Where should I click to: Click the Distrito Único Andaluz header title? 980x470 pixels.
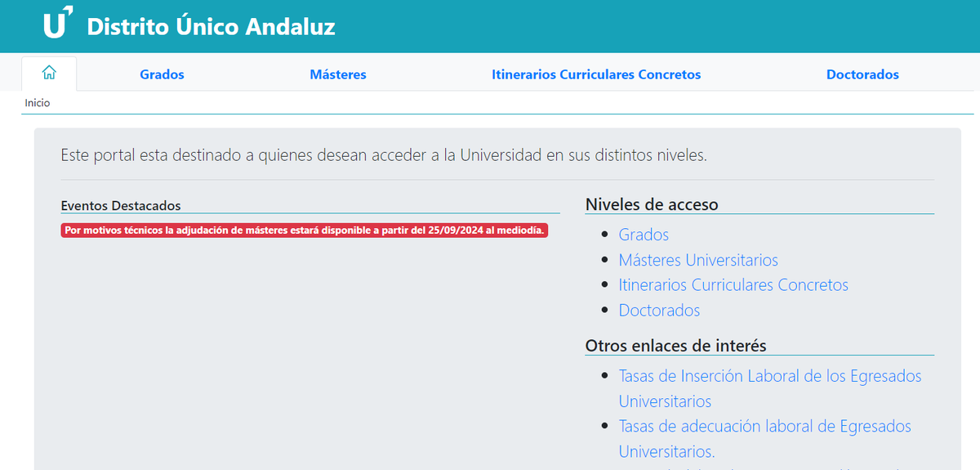click(211, 26)
